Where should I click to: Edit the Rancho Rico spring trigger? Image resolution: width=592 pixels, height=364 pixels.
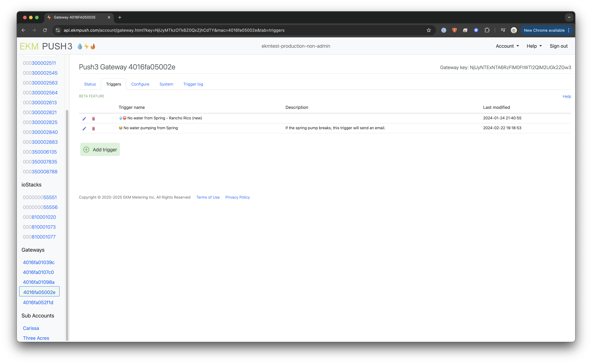[84, 119]
